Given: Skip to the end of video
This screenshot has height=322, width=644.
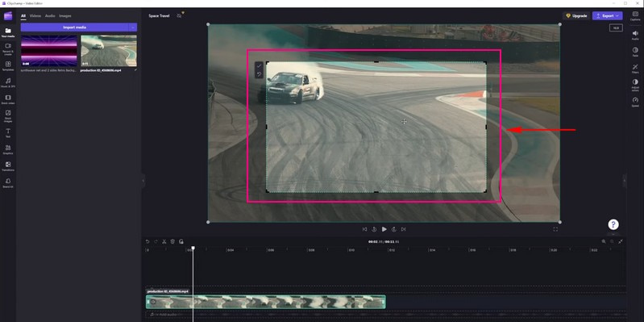Looking at the screenshot, I should [x=403, y=229].
